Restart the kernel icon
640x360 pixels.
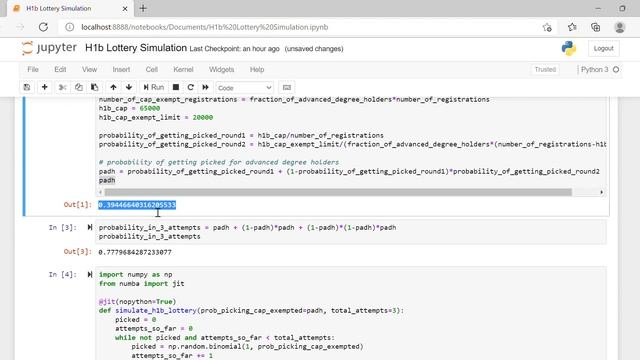tap(191, 87)
